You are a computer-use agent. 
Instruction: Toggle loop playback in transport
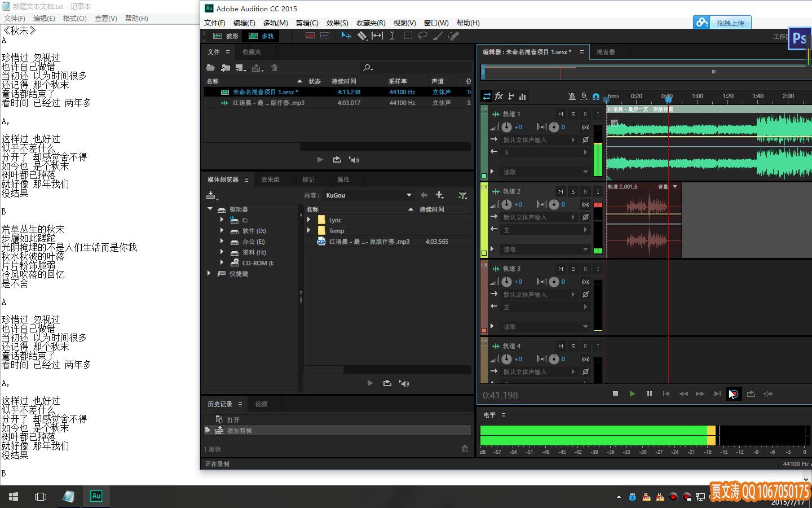coord(751,394)
